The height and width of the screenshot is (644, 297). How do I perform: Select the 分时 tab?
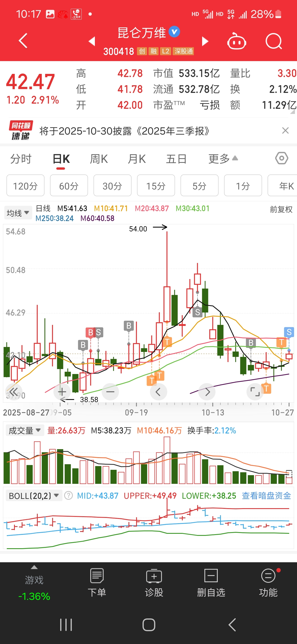[21, 159]
